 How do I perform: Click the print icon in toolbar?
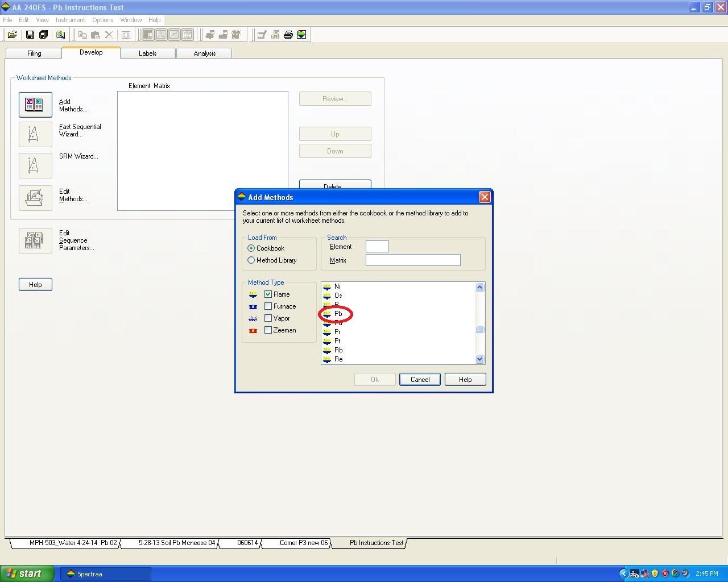tap(288, 35)
